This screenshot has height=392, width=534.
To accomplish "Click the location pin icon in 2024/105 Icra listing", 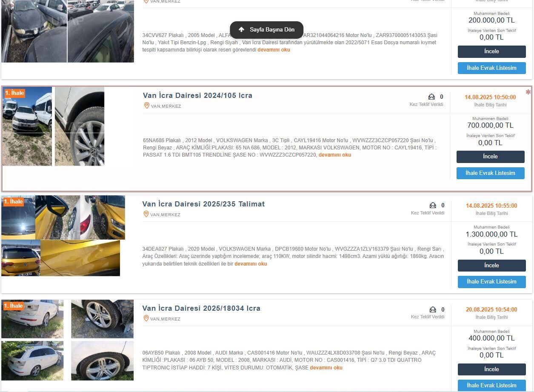I will pyautogui.click(x=146, y=106).
